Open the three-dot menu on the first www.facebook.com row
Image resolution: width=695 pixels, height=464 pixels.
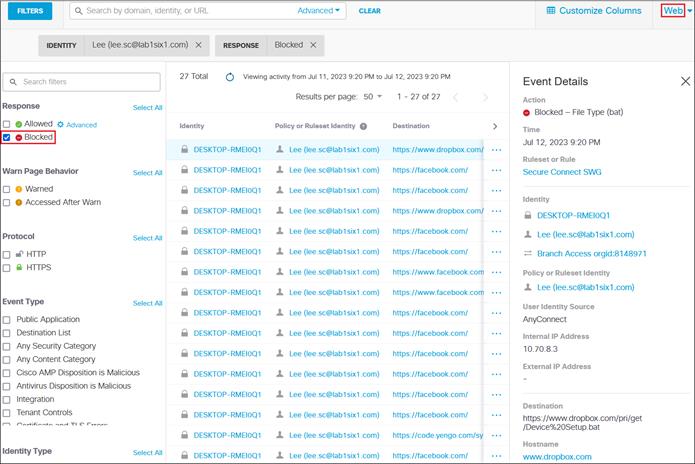[x=496, y=272]
